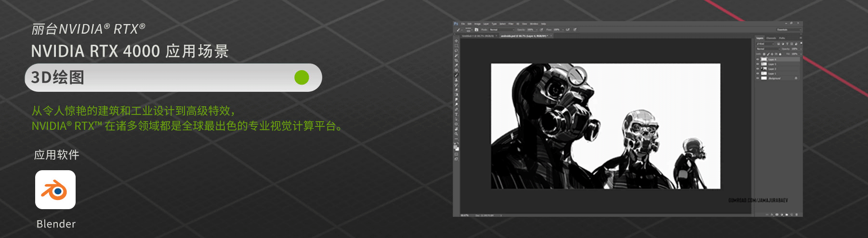Switch to the Paths panel tab
This screenshot has width=868, height=238.
point(782,38)
